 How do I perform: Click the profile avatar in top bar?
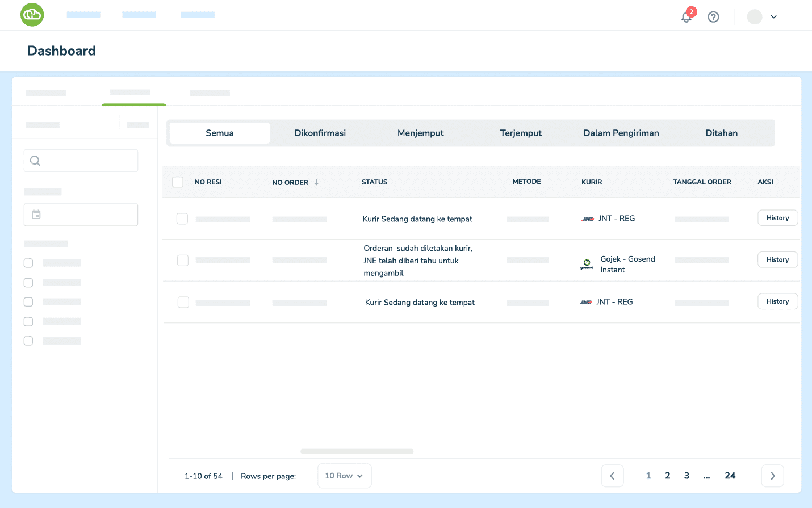tap(754, 16)
